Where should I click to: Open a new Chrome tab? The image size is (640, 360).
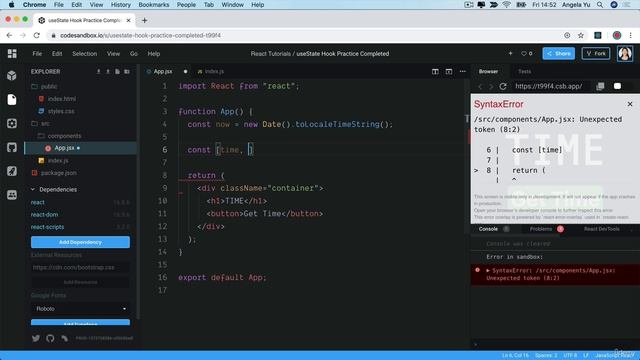point(144,20)
